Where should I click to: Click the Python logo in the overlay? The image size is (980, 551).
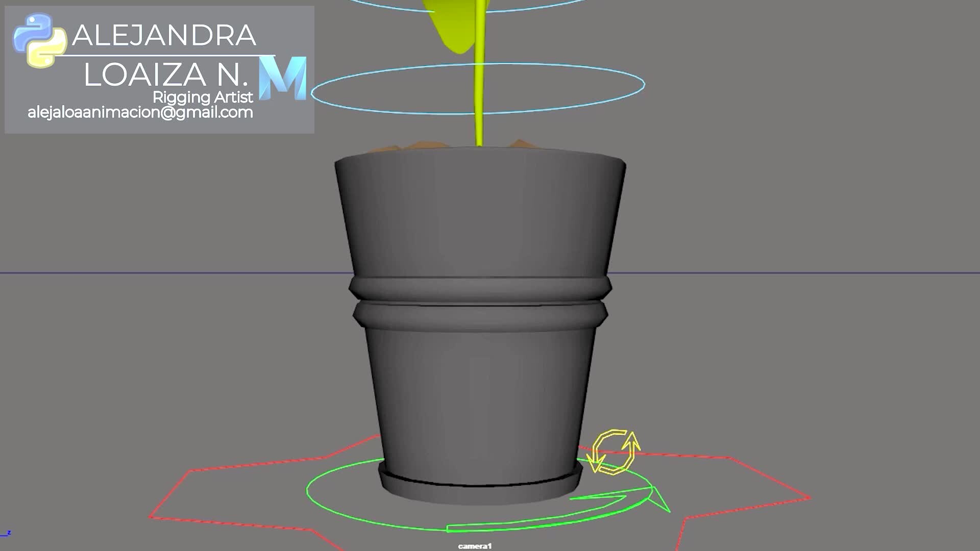click(x=39, y=41)
